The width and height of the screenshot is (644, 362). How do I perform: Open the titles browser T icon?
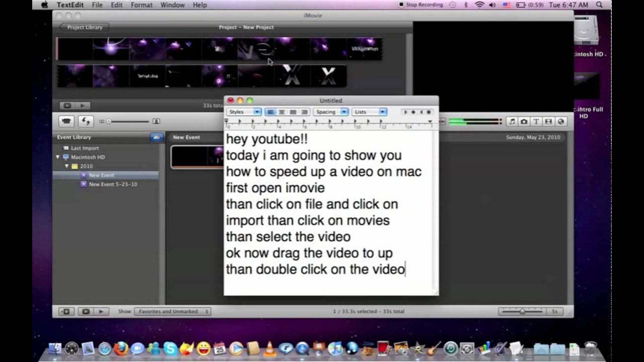pos(536,121)
